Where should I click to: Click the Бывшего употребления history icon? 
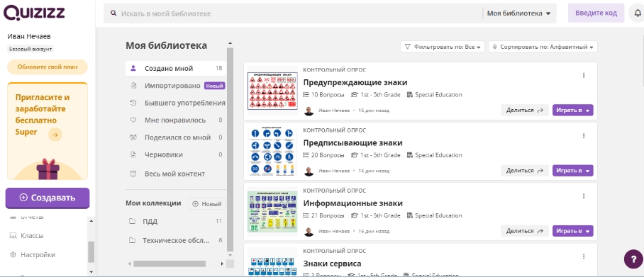pyautogui.click(x=133, y=103)
